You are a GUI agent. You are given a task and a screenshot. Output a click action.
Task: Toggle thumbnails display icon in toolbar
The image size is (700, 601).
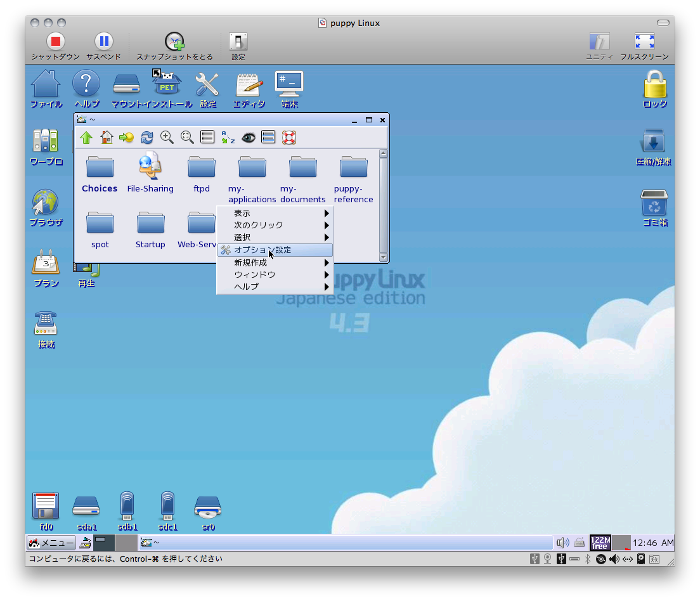coord(268,137)
